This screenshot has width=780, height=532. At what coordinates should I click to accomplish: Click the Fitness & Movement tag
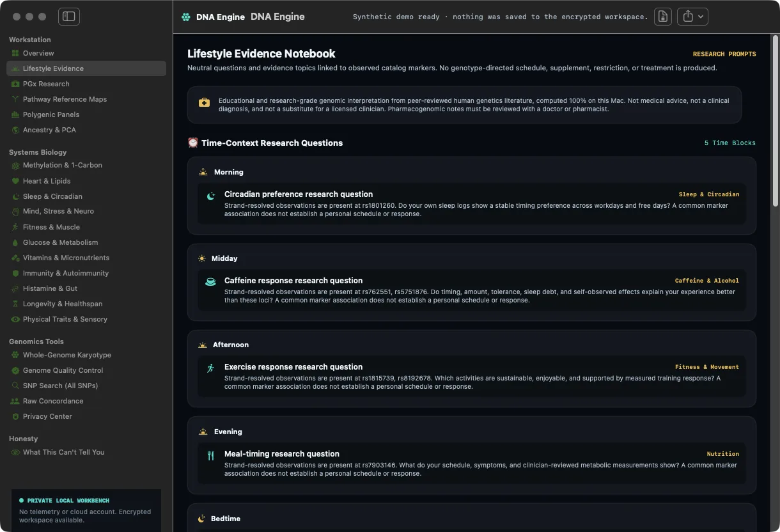coord(707,367)
